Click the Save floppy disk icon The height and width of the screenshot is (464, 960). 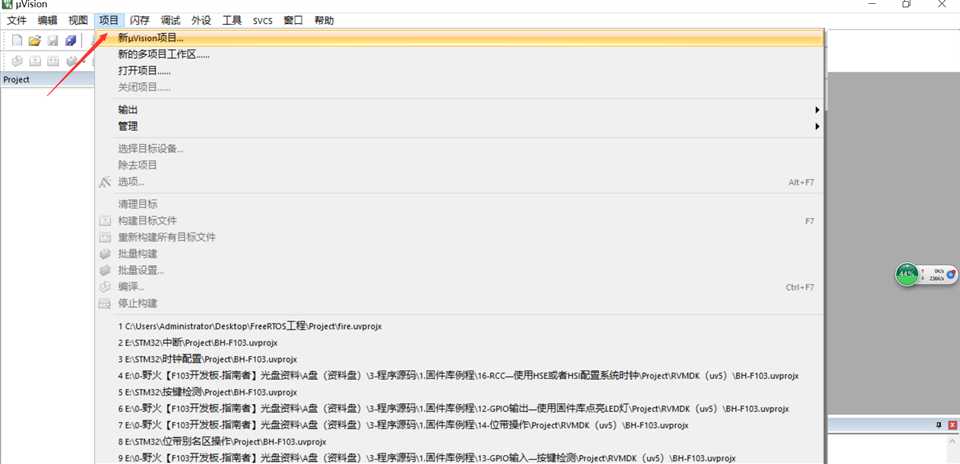click(53, 40)
